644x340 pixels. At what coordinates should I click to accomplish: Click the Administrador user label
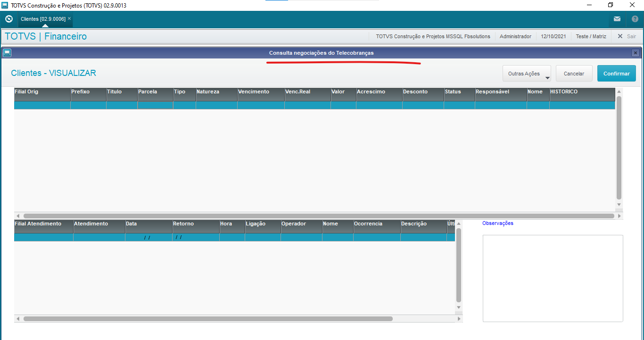coord(515,36)
